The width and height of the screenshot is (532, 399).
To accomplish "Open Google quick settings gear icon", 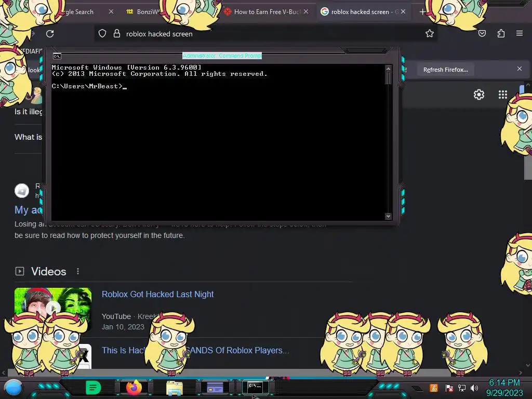I will click(x=478, y=95).
